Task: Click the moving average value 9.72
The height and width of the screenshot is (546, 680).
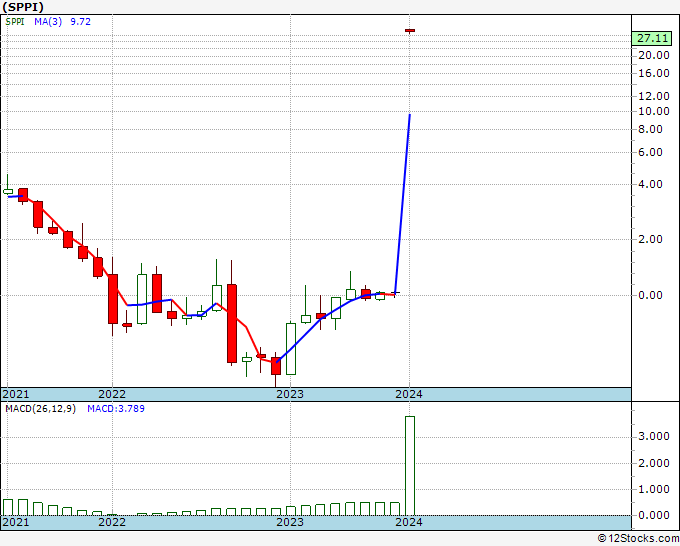Action: click(81, 22)
